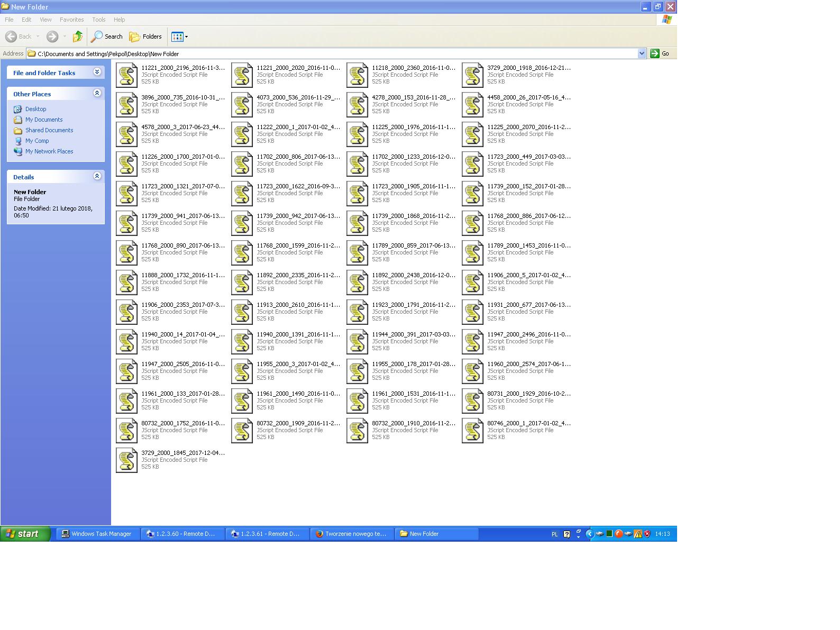Screen dimensions: 840x630
Task: Click the Start button
Action: pos(25,534)
